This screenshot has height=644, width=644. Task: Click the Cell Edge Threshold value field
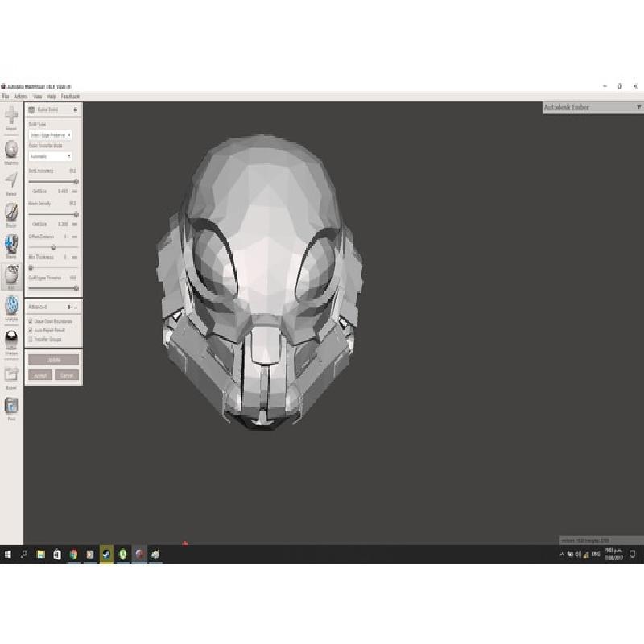pos(72,278)
